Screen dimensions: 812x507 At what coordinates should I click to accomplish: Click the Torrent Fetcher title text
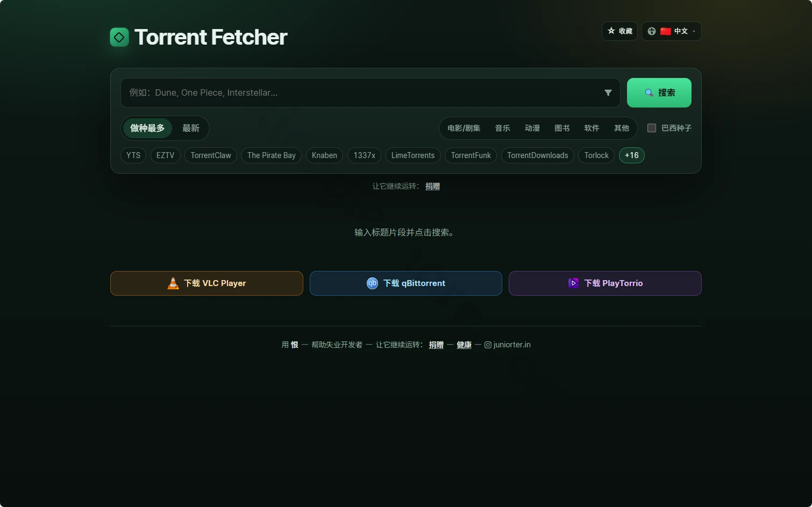(211, 37)
